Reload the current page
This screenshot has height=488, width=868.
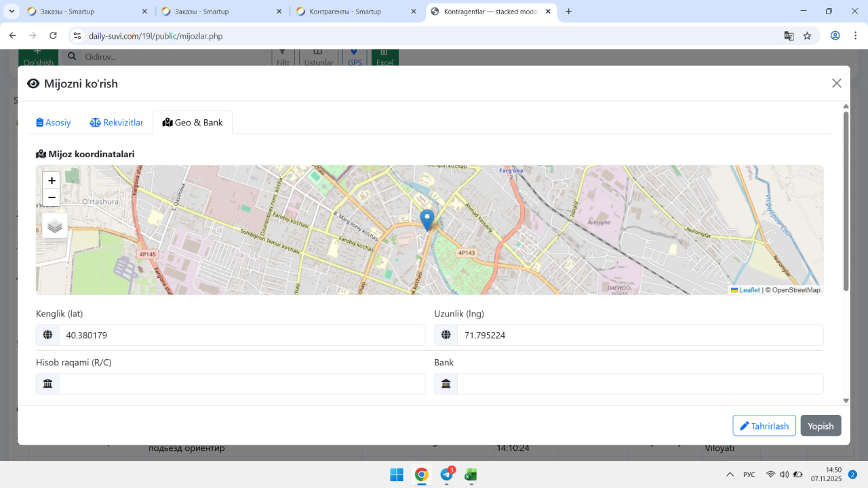coord(53,36)
